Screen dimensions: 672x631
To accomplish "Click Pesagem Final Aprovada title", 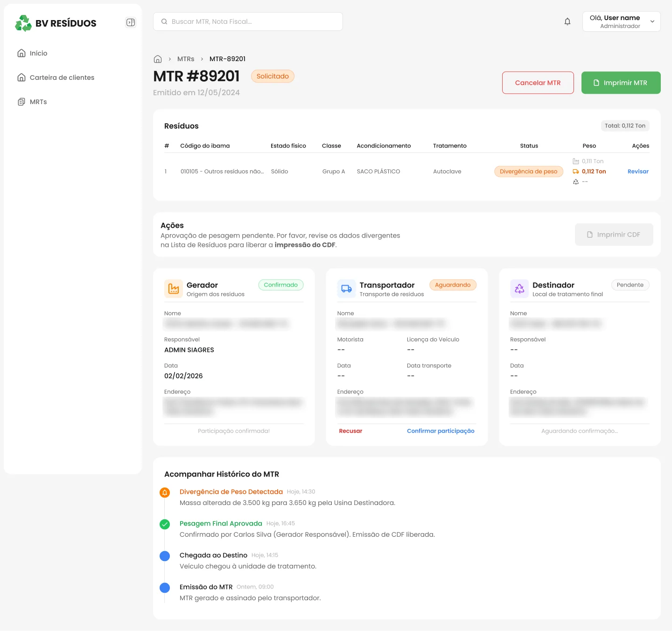I will click(x=221, y=523).
